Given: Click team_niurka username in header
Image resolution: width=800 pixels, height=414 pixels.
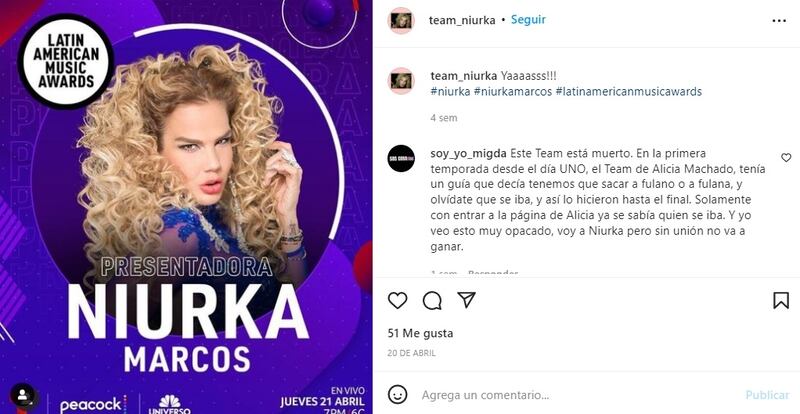Looking at the screenshot, I should tap(462, 20).
